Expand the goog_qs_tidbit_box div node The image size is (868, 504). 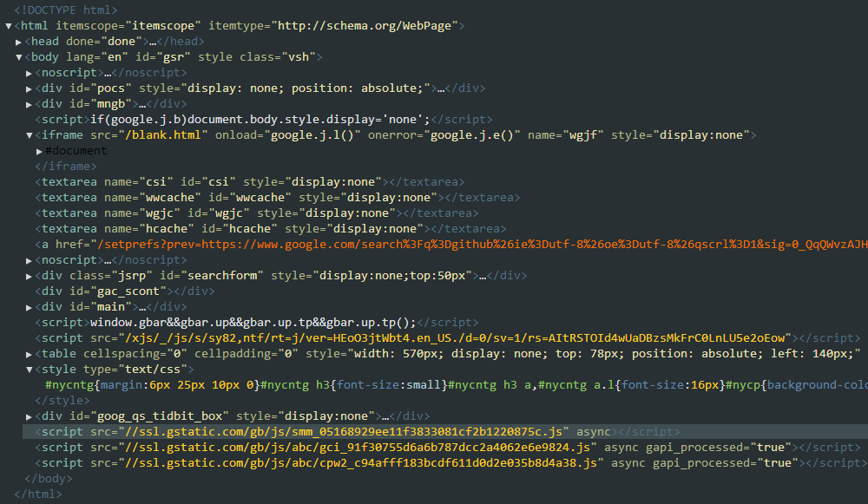[x=29, y=416]
